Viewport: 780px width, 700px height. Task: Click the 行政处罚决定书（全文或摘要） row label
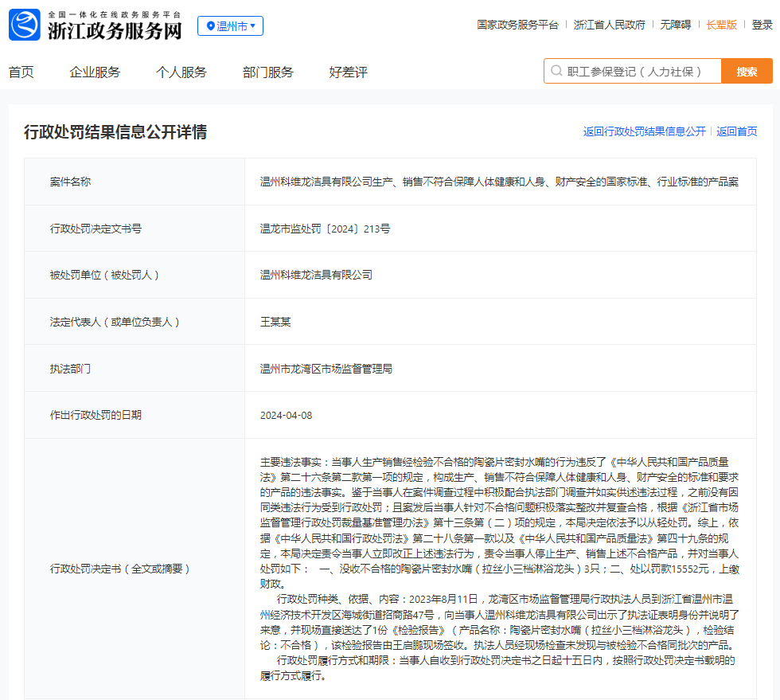click(x=119, y=569)
